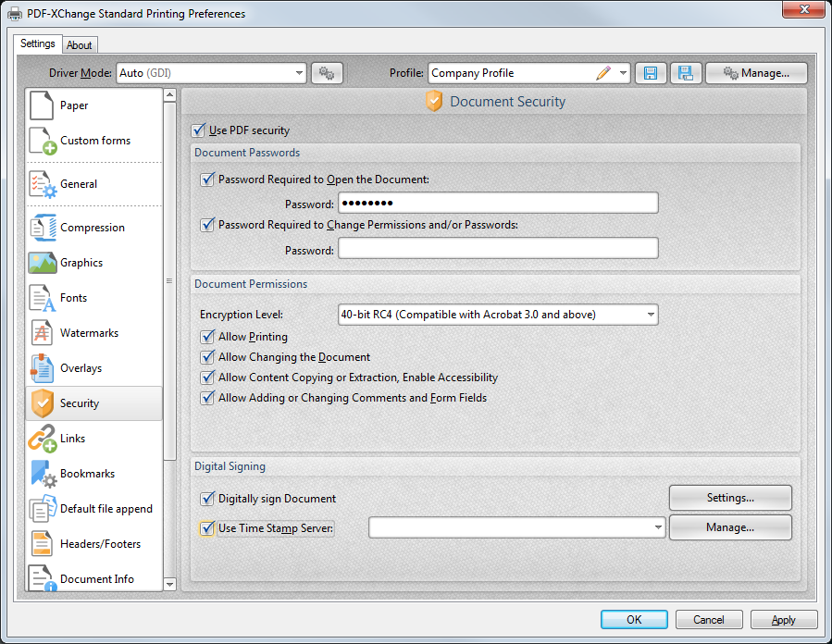Select the Watermarks entry label
This screenshot has height=644, width=832.
(x=89, y=332)
